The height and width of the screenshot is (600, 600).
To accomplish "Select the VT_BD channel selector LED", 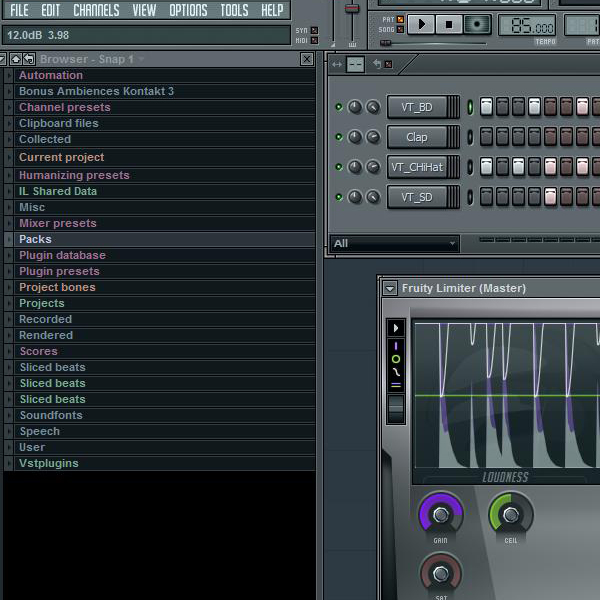I will click(x=470, y=107).
